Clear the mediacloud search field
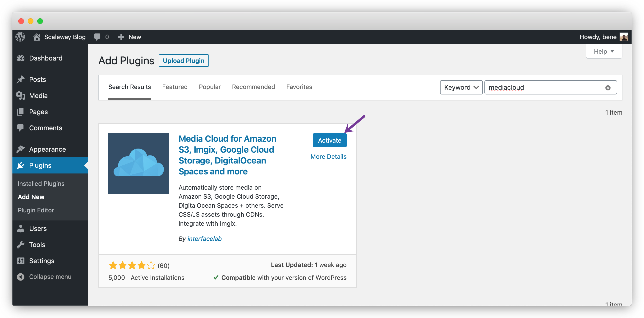 (608, 88)
